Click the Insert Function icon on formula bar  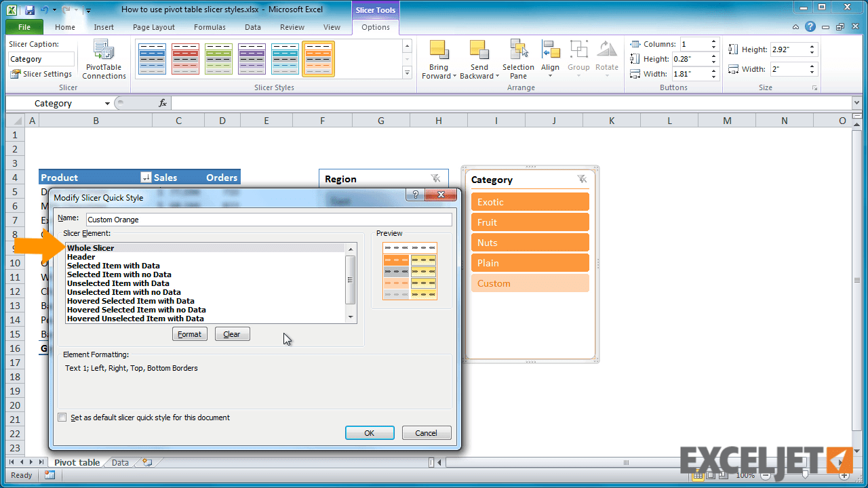point(162,102)
